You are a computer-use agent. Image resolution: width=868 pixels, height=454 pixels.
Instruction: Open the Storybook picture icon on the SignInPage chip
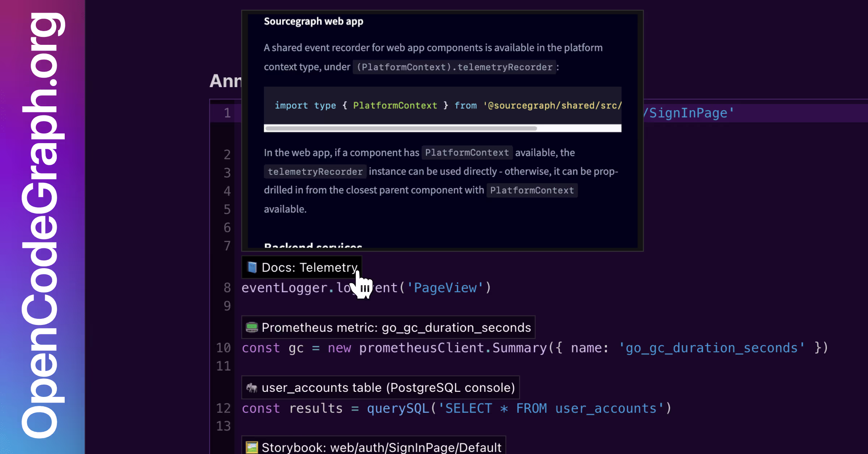point(252,447)
